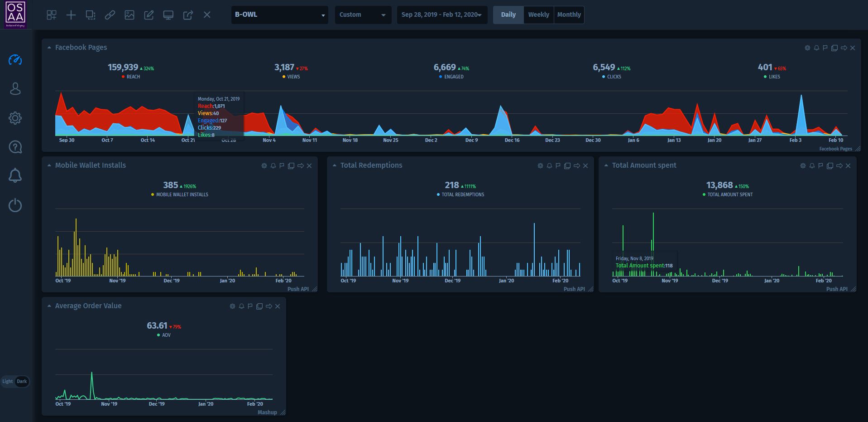The image size is (868, 422).
Task: Expand the Custom date range dropdown
Action: [x=362, y=15]
